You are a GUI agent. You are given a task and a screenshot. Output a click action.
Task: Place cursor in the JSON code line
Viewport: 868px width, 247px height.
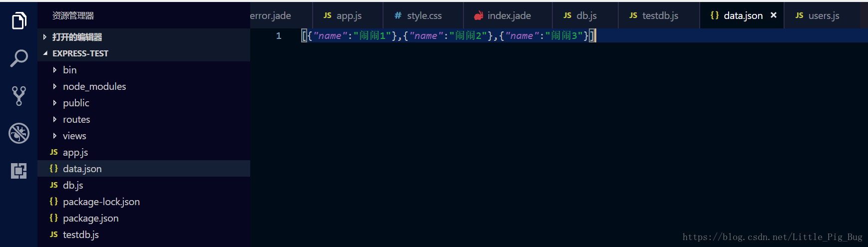click(x=448, y=36)
